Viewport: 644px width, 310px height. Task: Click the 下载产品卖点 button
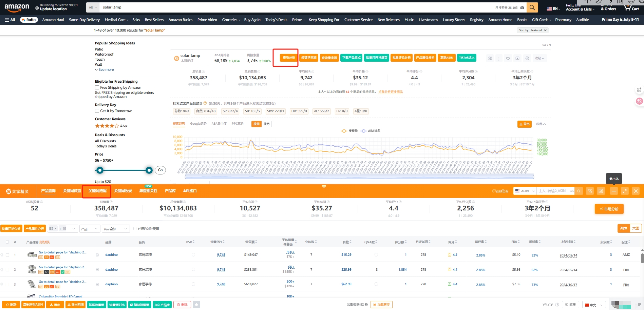tap(352, 58)
